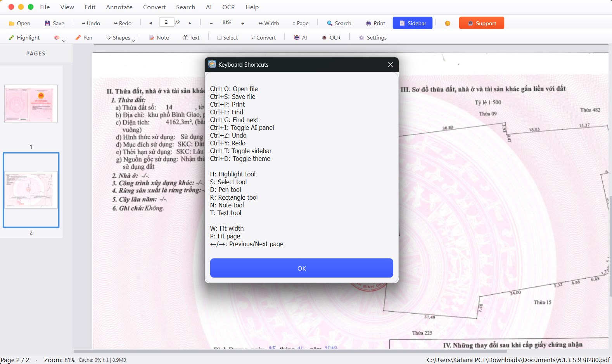Save the document using the Save button
Screen dimensions: 612x364
[x=54, y=23]
